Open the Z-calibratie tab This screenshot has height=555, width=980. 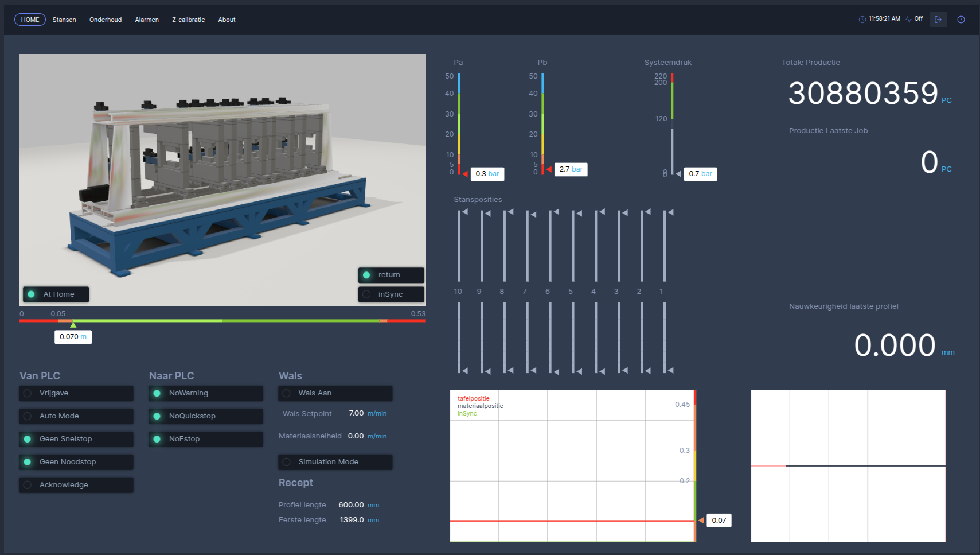[x=188, y=20]
